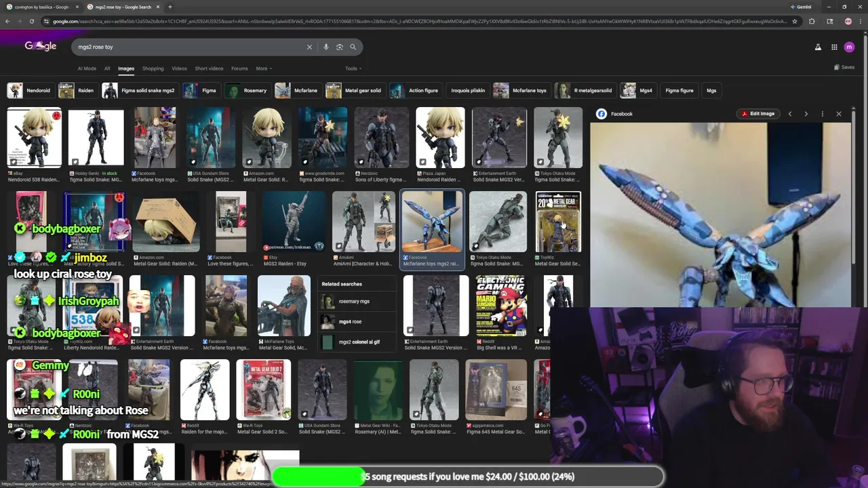
Task: Clear the search box with the X icon
Action: coord(309,47)
